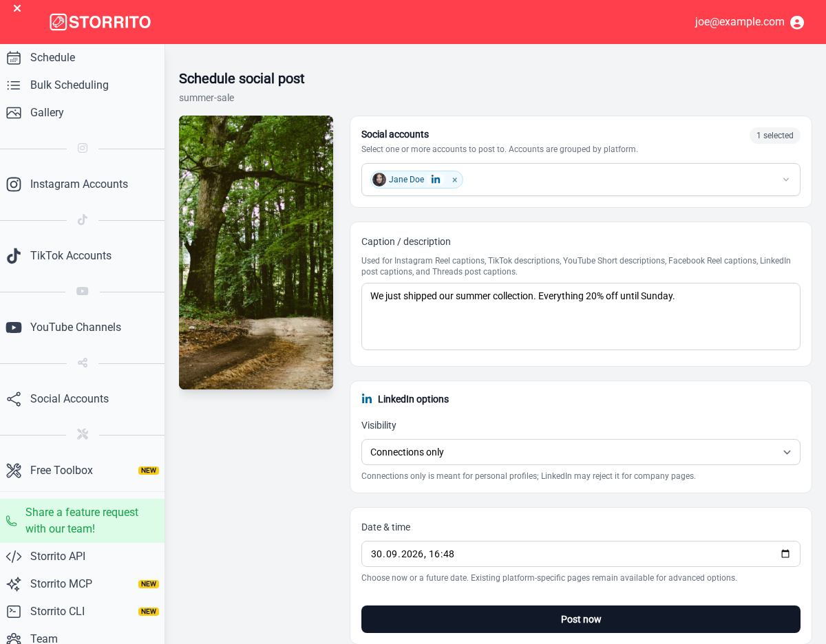Click the YouTube Channels play icon
Image resolution: width=826 pixels, height=644 pixels.
(x=14, y=328)
